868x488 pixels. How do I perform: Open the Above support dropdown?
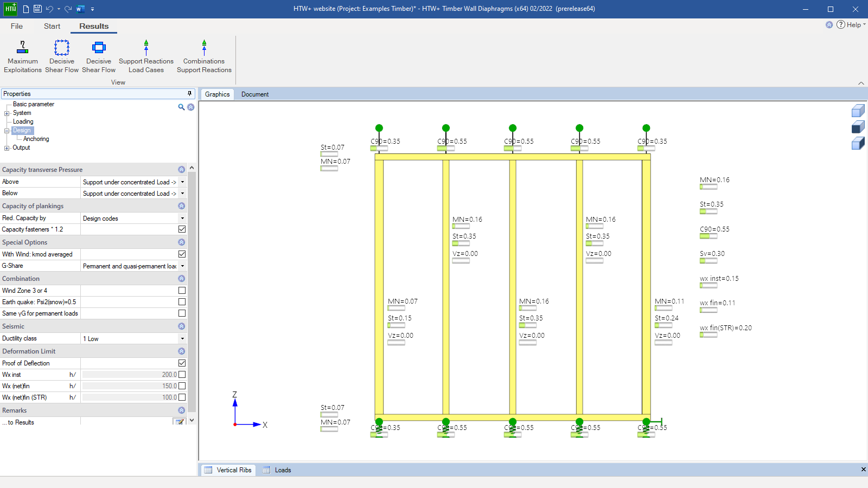coord(182,182)
